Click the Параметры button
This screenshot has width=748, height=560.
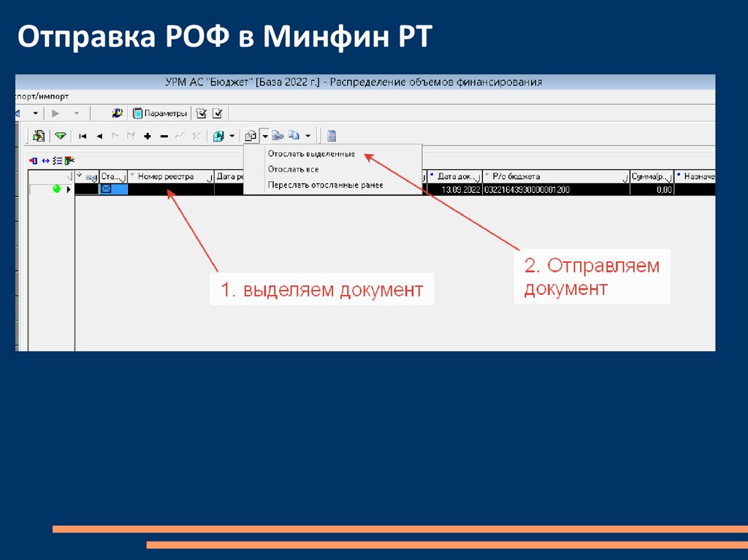[159, 113]
